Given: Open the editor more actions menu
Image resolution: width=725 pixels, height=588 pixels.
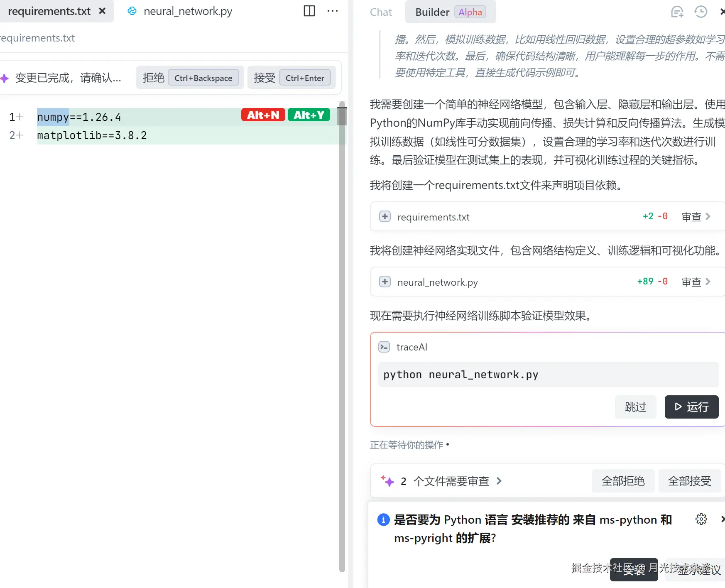Looking at the screenshot, I should (333, 11).
